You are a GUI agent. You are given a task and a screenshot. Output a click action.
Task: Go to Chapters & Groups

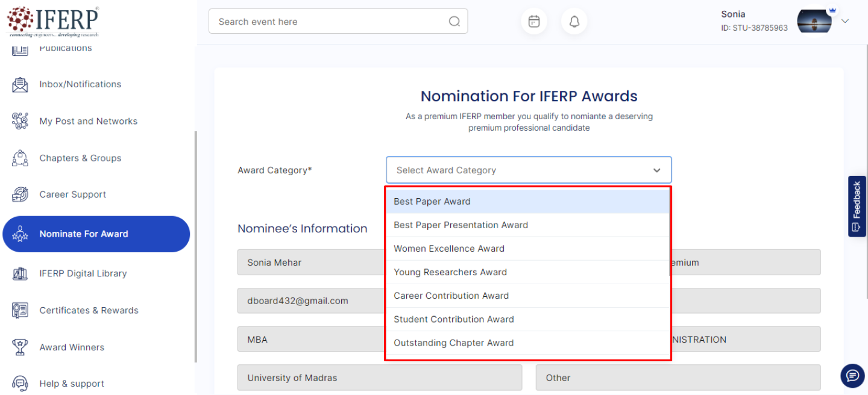tap(80, 158)
